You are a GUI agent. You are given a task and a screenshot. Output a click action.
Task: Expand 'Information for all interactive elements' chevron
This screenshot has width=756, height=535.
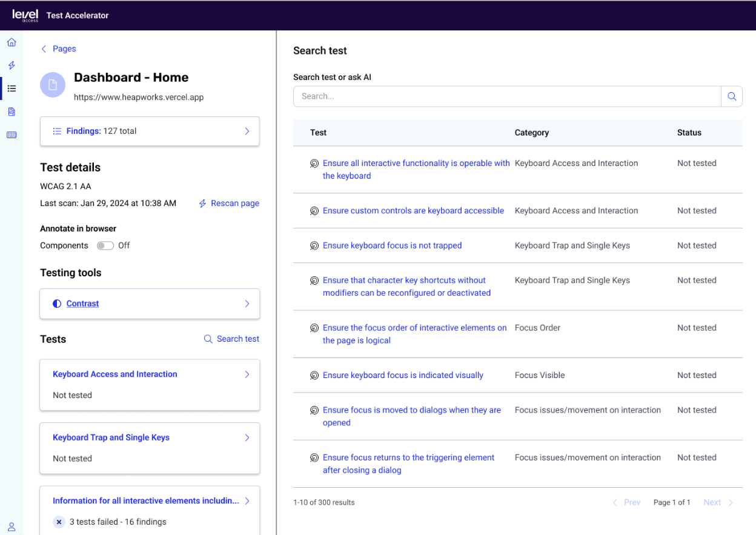247,500
